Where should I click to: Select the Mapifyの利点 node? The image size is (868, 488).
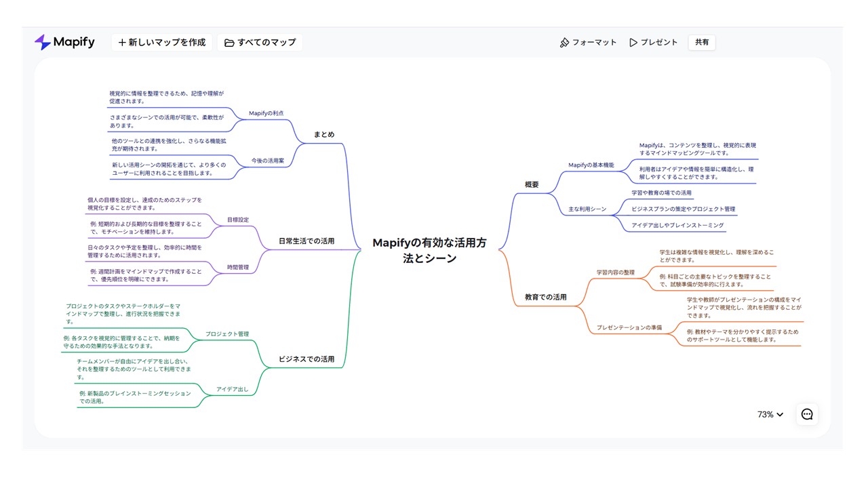(267, 113)
